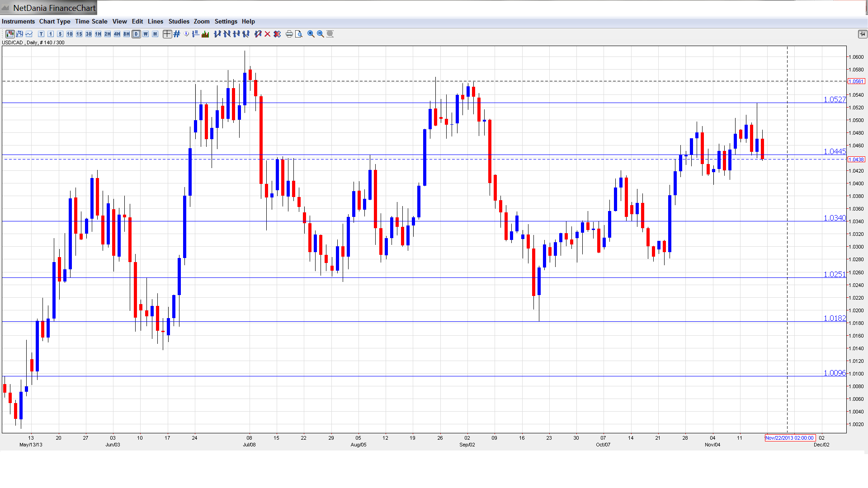This screenshot has width=868, height=488.
Task: Toggle the grid hash icon
Action: pyautogui.click(x=177, y=34)
